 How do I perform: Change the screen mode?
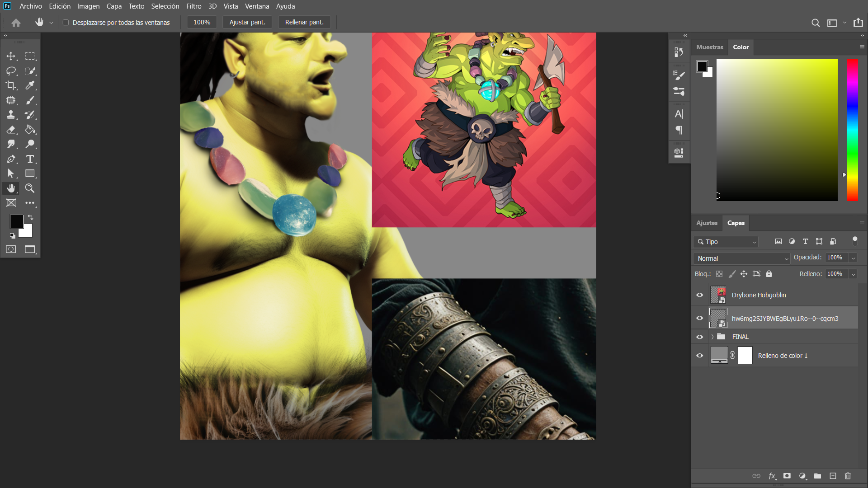[x=30, y=249]
